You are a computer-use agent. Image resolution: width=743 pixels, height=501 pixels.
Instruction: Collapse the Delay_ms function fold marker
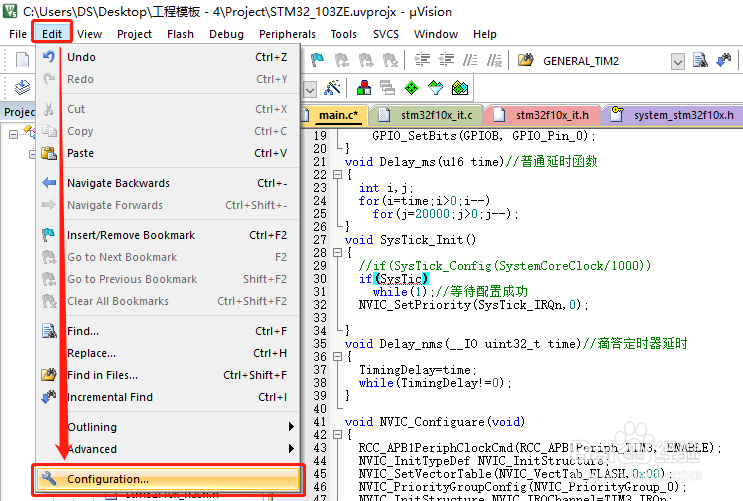point(337,174)
